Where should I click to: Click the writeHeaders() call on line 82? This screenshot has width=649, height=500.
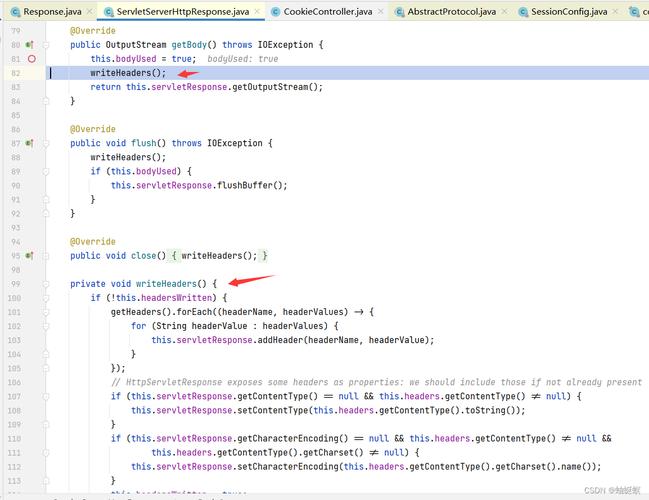pos(128,73)
